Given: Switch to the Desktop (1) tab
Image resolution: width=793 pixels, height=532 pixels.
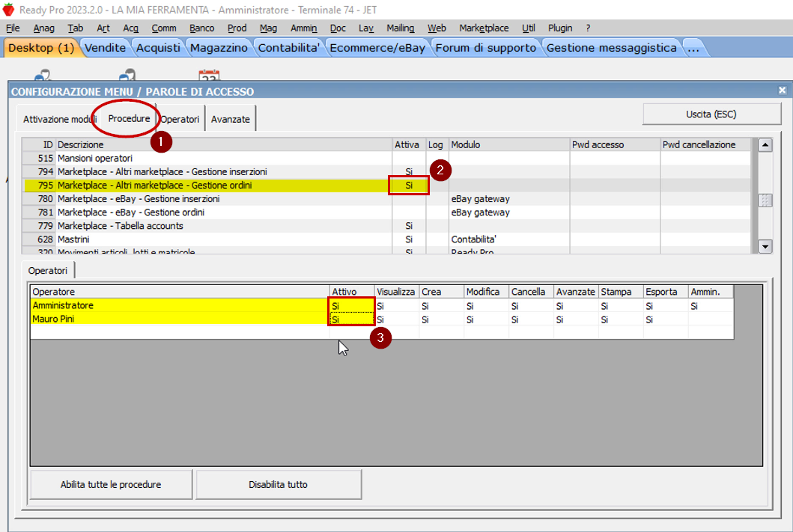Looking at the screenshot, I should coord(41,48).
